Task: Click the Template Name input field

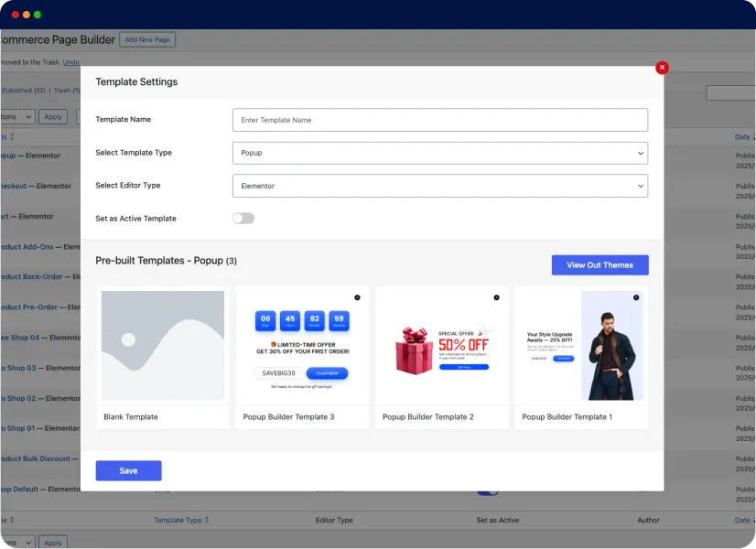Action: pyautogui.click(x=439, y=120)
